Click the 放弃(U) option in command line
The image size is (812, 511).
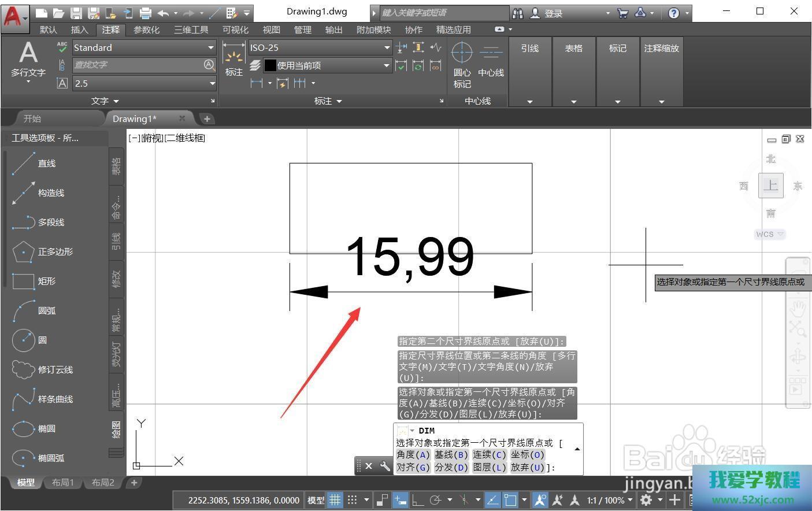click(x=527, y=467)
